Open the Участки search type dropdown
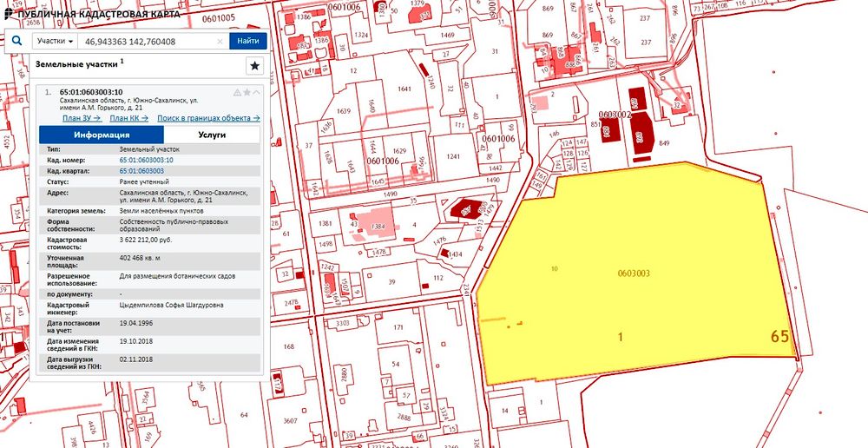This screenshot has height=448, width=868. click(x=54, y=41)
